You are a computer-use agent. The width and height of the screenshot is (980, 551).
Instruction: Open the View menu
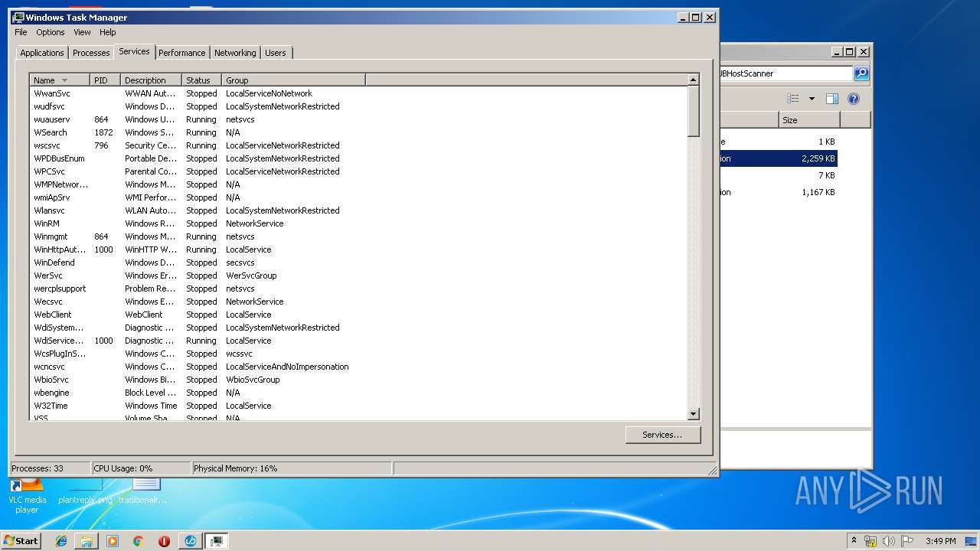point(82,32)
